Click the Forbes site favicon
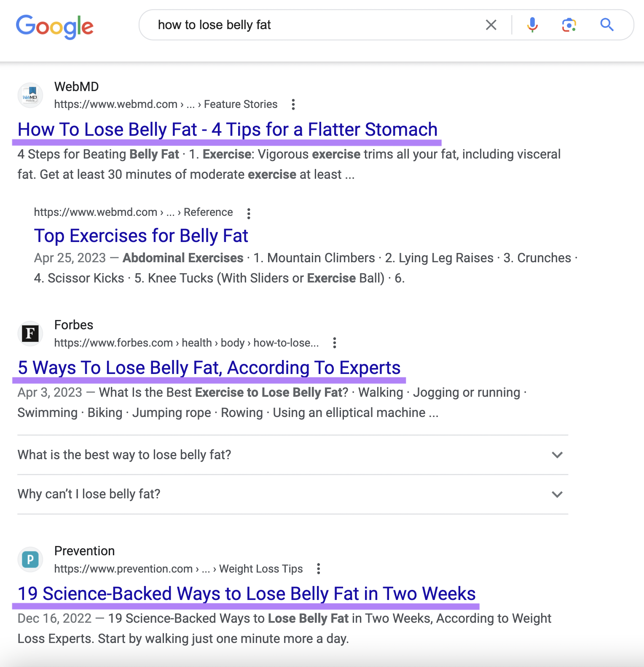Image resolution: width=644 pixels, height=667 pixels. click(30, 333)
